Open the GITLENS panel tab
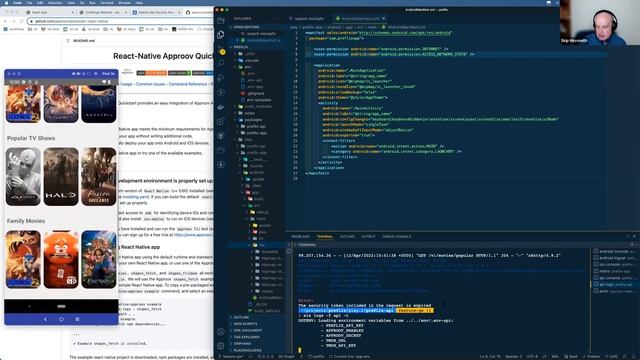The height and width of the screenshot is (360, 640). (347, 237)
